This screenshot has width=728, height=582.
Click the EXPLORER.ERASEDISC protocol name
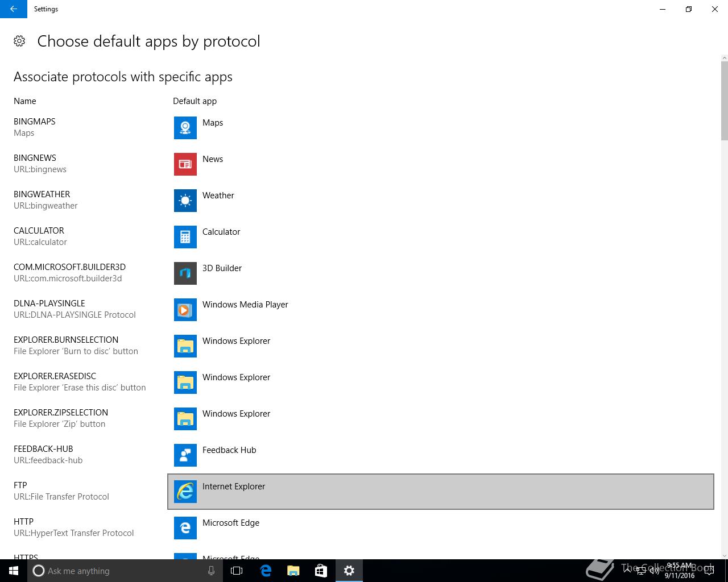click(x=55, y=376)
